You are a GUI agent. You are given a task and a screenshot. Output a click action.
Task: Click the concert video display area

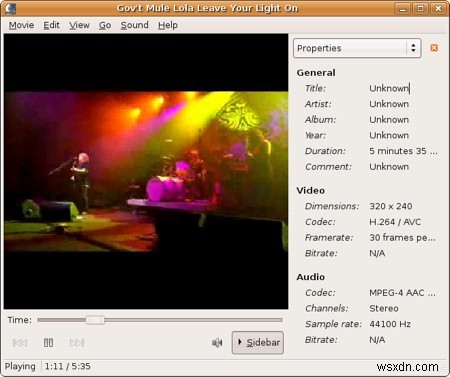[146, 171]
